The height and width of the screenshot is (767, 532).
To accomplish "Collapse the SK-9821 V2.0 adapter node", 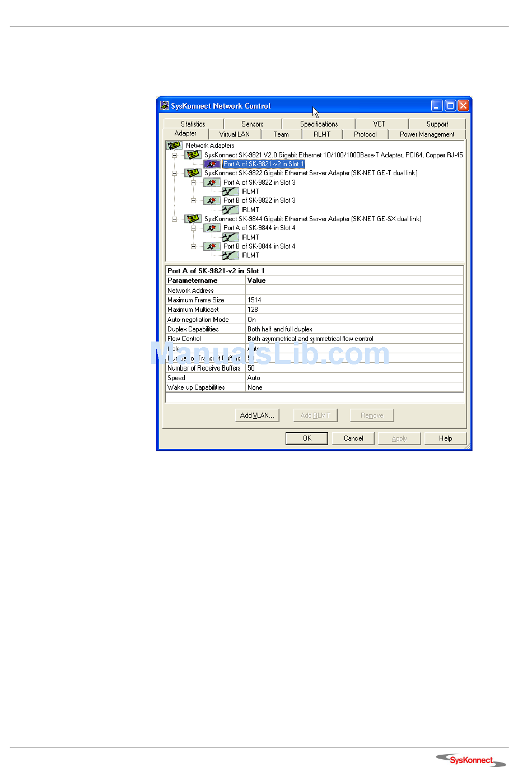I will click(175, 155).
